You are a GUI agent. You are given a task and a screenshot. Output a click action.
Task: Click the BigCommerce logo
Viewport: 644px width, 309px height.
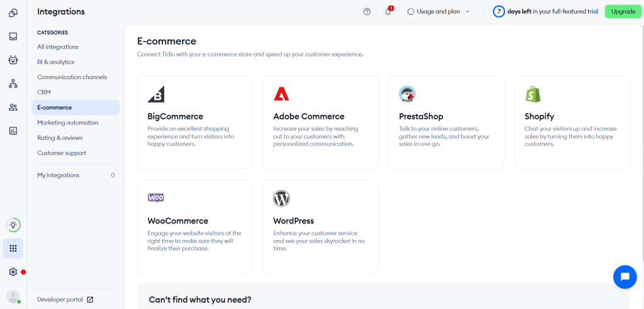point(156,94)
